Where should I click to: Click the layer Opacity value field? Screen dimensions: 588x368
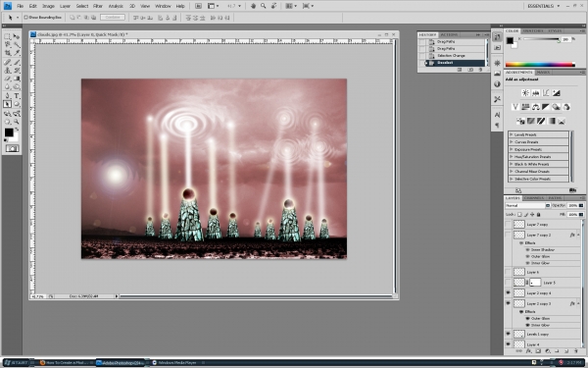coord(572,205)
